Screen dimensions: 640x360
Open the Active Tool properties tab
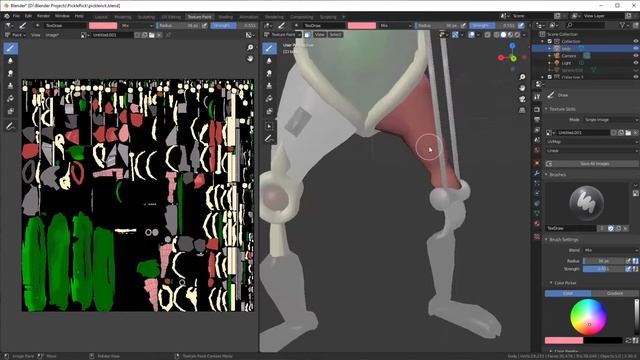point(537,96)
